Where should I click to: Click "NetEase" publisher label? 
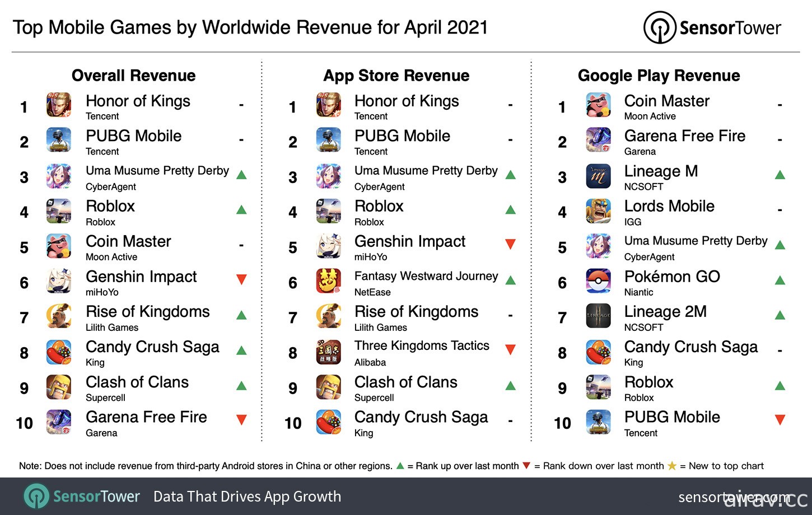pyautogui.click(x=372, y=292)
